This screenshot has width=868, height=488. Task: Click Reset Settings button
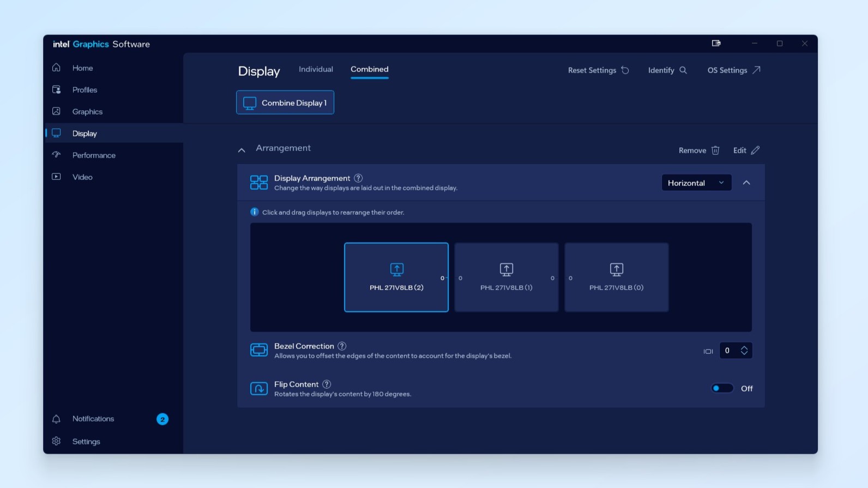pos(599,70)
